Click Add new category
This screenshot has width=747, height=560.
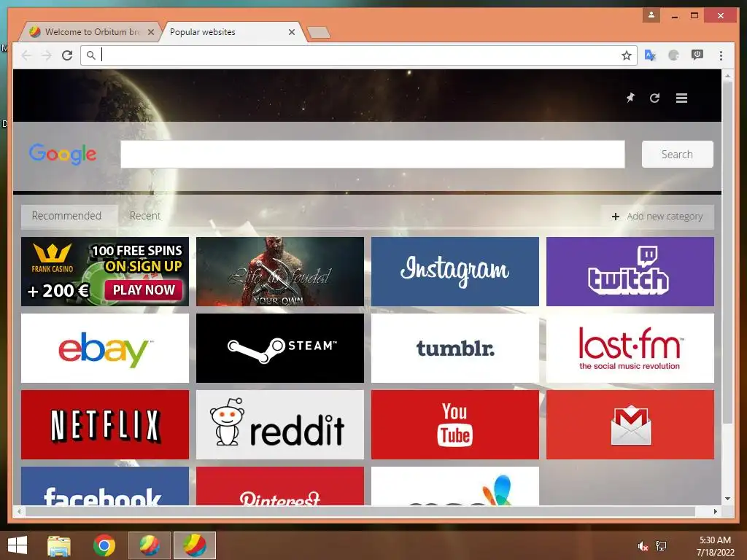657,216
